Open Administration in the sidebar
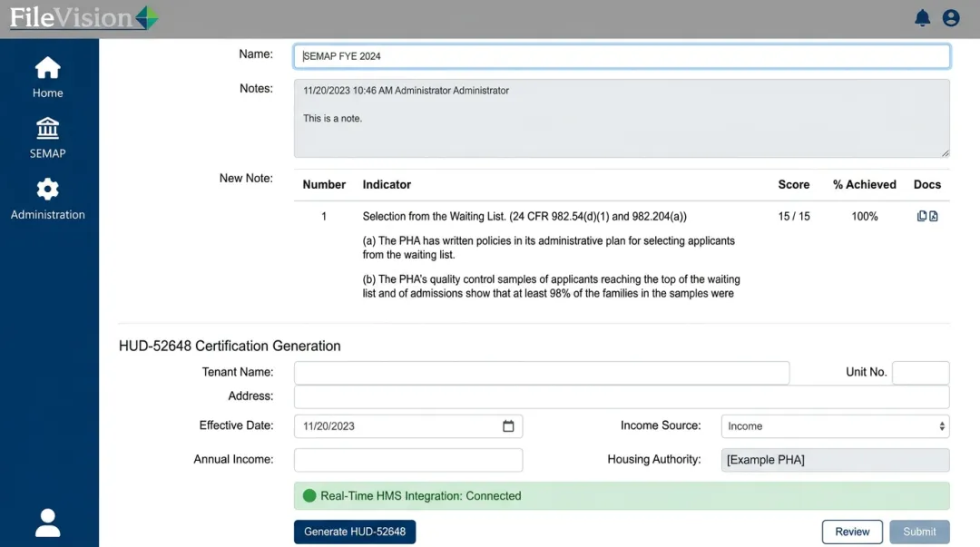Screen dimensions: 980x547 [47, 199]
